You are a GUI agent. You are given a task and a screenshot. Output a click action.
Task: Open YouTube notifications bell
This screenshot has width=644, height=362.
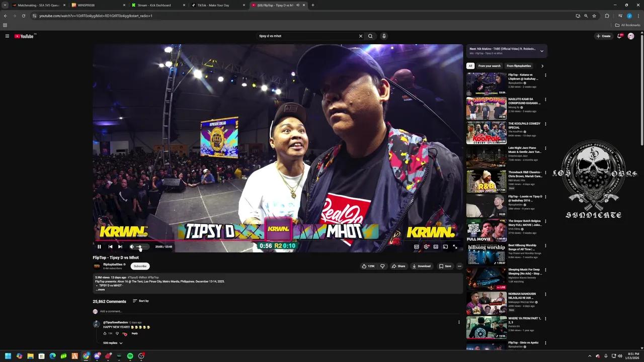pos(620,36)
